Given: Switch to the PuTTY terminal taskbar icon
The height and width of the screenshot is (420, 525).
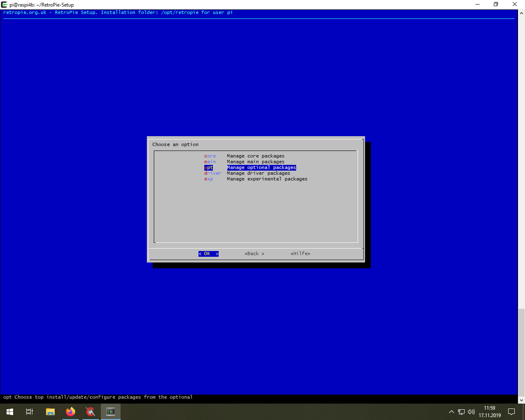Looking at the screenshot, I should tap(111, 412).
